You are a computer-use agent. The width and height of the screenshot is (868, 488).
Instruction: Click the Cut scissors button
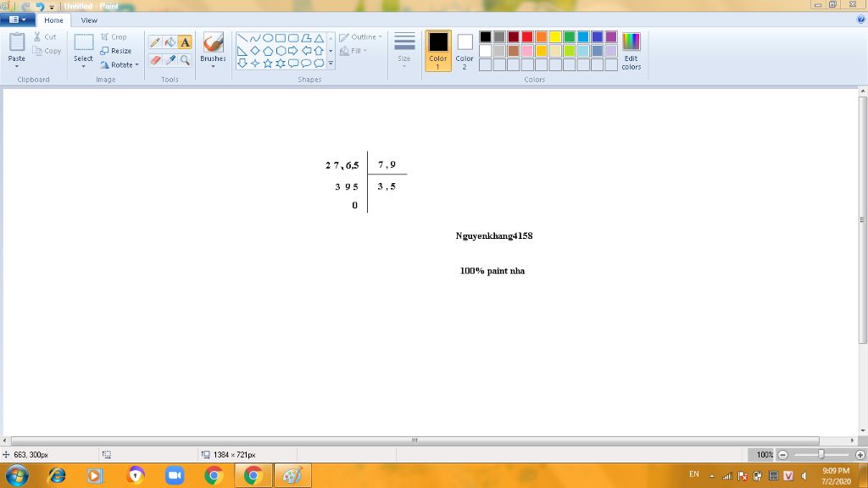pyautogui.click(x=45, y=36)
